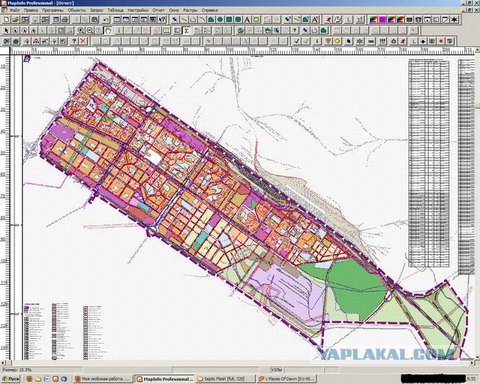The height and width of the screenshot is (384, 480).
Task: Click the wrench tool icon
Action: click(x=338, y=20)
